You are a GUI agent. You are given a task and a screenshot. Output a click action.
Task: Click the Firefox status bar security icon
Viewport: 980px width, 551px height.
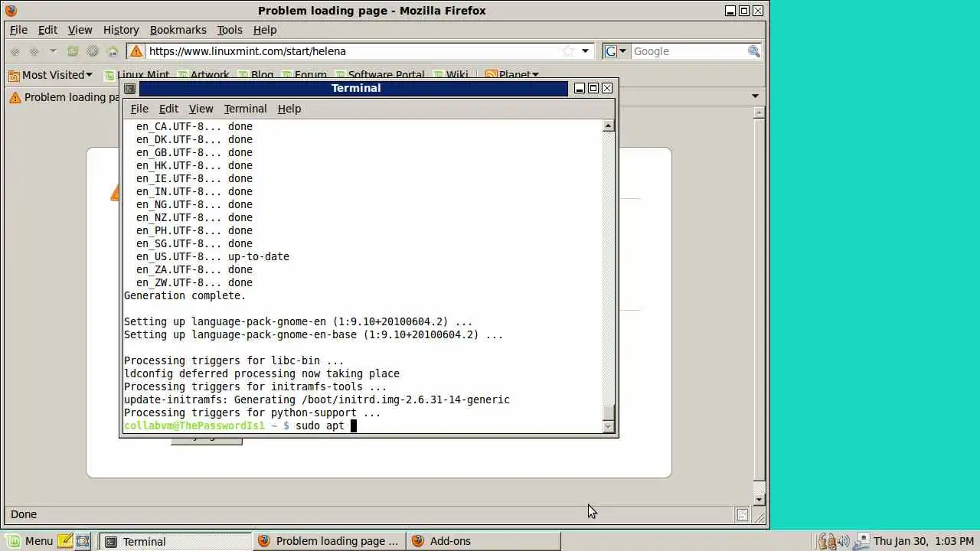(742, 515)
